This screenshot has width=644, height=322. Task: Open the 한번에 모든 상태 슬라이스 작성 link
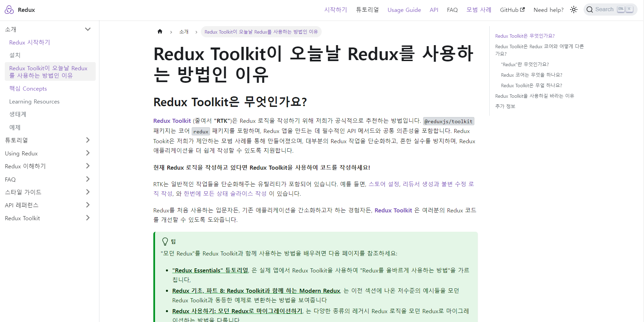pyautogui.click(x=225, y=193)
